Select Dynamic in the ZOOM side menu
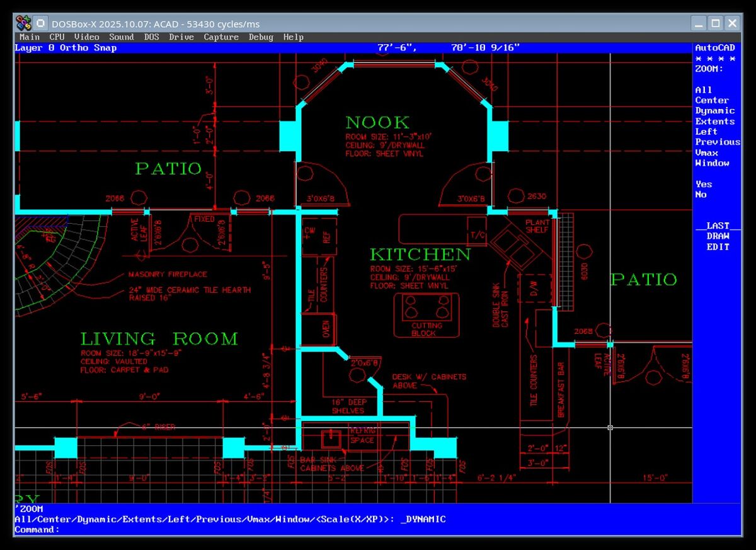Image resolution: width=756 pixels, height=550 pixels. tap(714, 111)
